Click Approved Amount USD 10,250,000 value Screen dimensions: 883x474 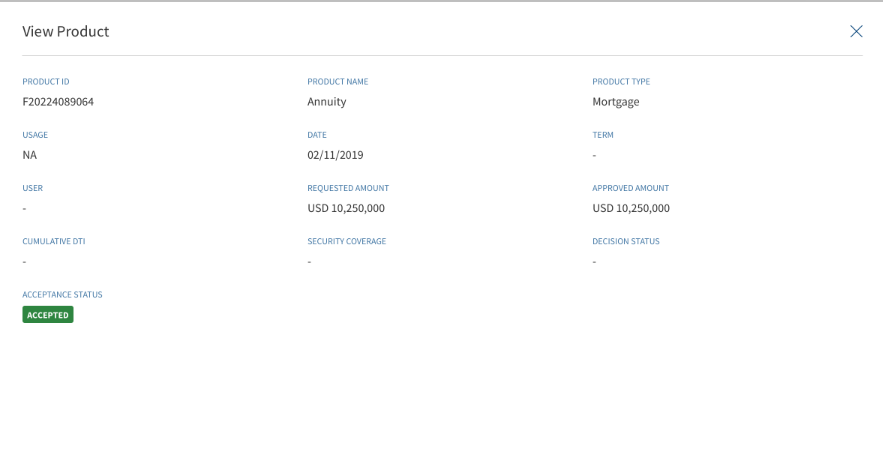[x=631, y=208]
